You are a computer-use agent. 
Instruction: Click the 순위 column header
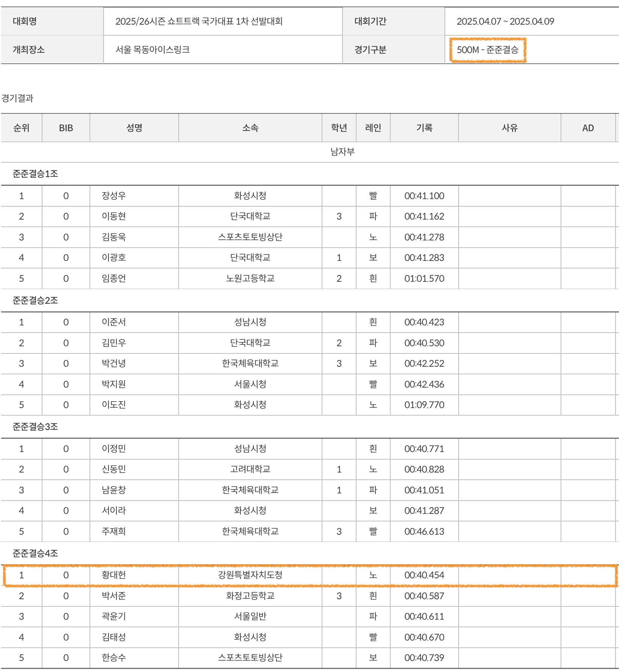click(21, 128)
